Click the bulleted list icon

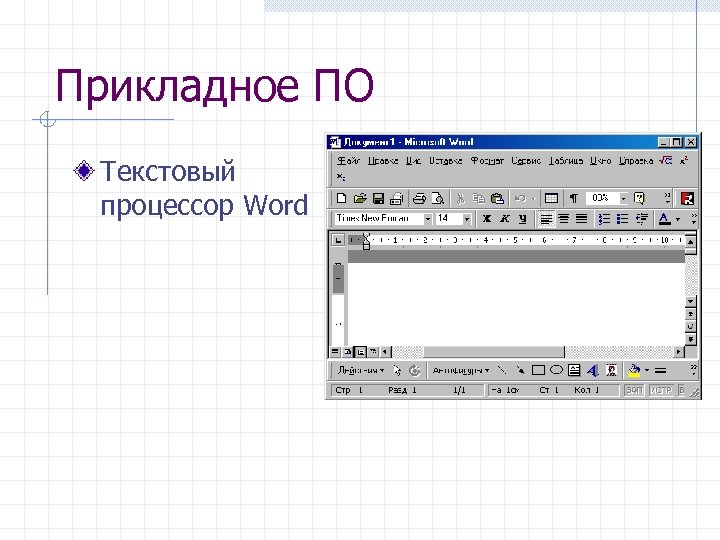click(x=622, y=219)
